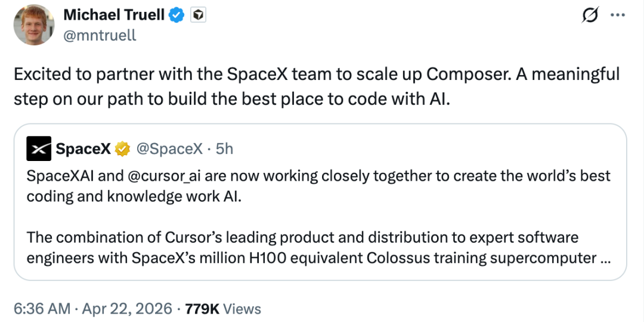Image resolution: width=644 pixels, height=322 pixels.
Task: Click the Michael Truell display name
Action: [x=113, y=16]
